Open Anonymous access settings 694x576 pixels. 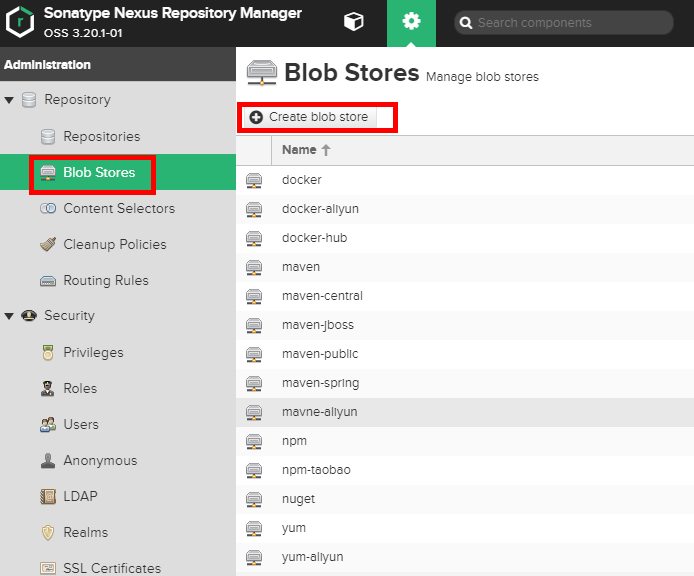pos(100,460)
